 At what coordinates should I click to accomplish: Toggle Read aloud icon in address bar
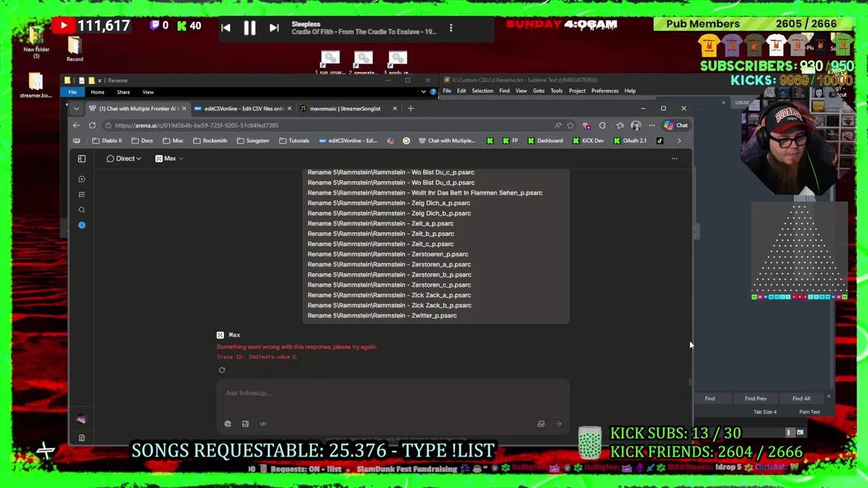(x=558, y=125)
